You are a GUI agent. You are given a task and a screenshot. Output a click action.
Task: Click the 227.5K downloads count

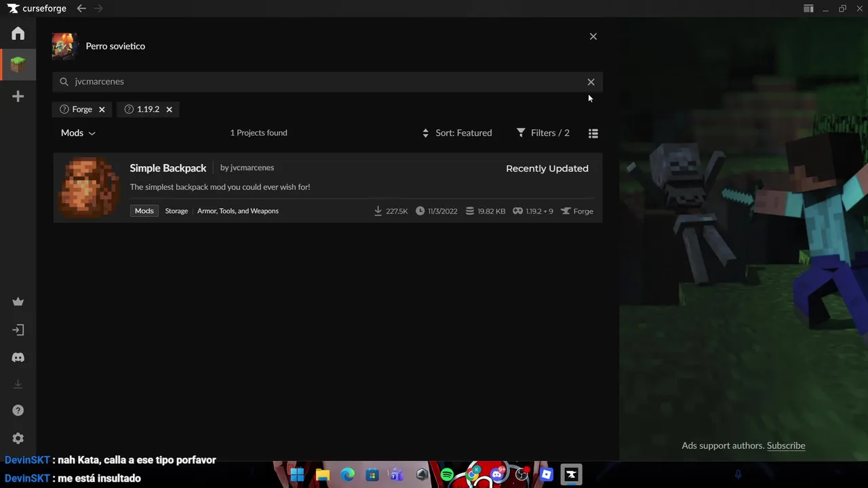[391, 211]
